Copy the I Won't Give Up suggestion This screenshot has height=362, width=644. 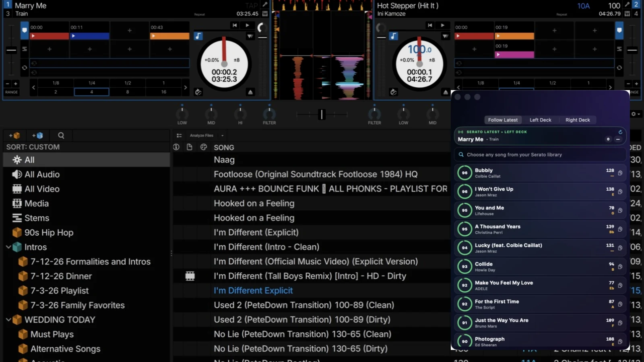click(x=620, y=191)
